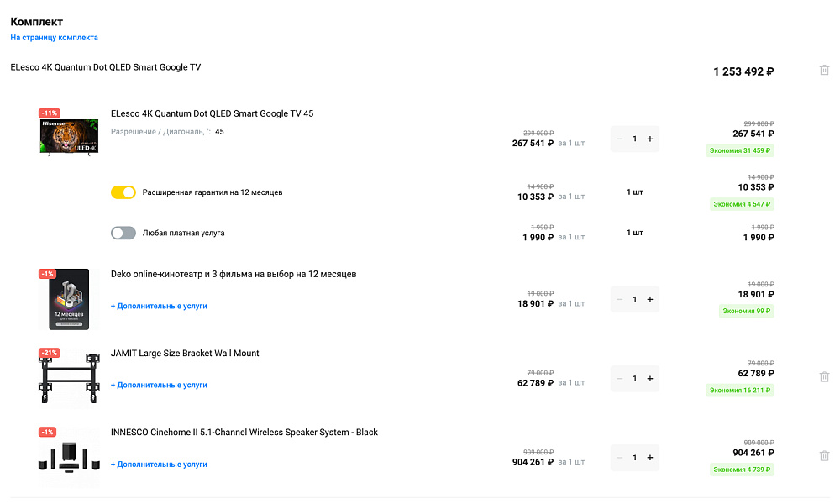Open ELesco 4K Quantum Dot TV 45 title
Viewport: 840px width, 504px height.
[x=212, y=113]
